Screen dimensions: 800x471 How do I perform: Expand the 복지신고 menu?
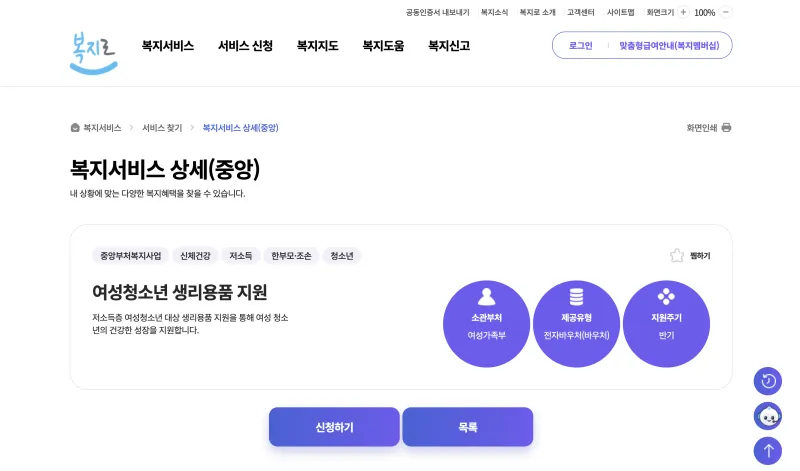449,46
